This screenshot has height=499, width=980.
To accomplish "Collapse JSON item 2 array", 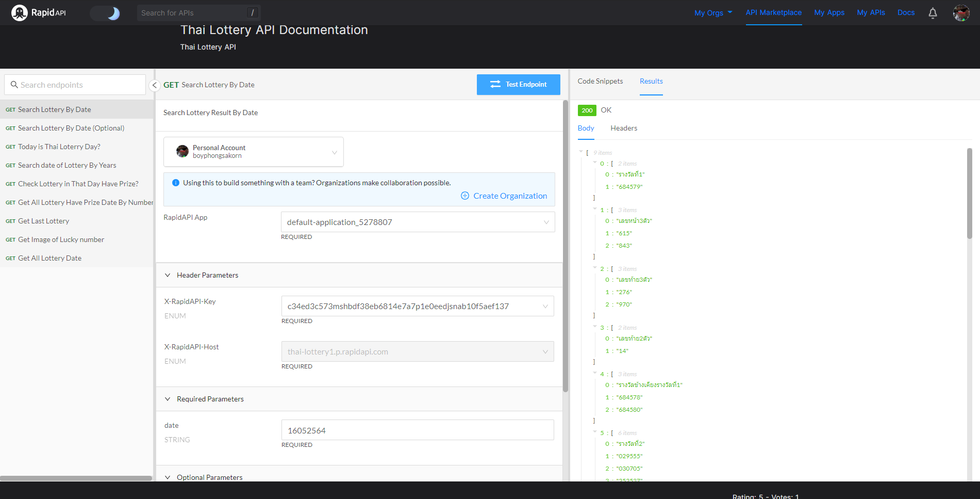I will pyautogui.click(x=594, y=268).
